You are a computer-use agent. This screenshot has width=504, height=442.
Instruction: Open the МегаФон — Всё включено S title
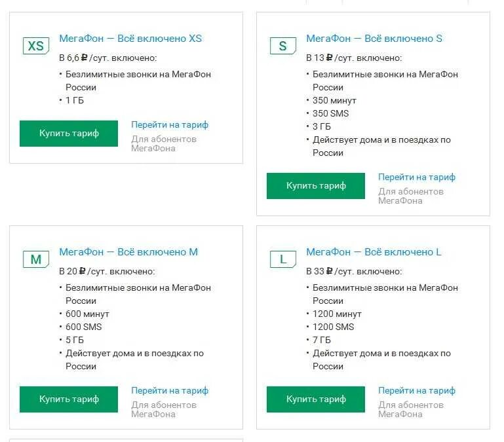click(374, 39)
